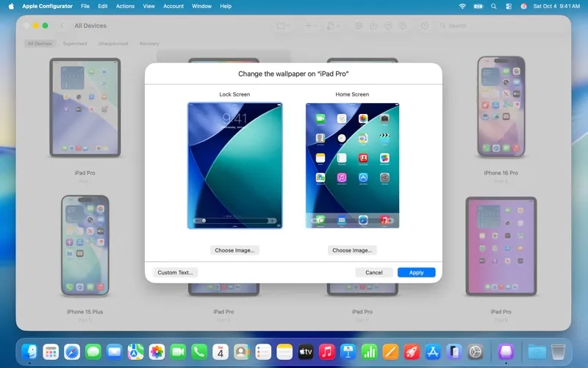Viewport: 588px width, 368px height.
Task: Open the Window menu
Action: [201, 6]
